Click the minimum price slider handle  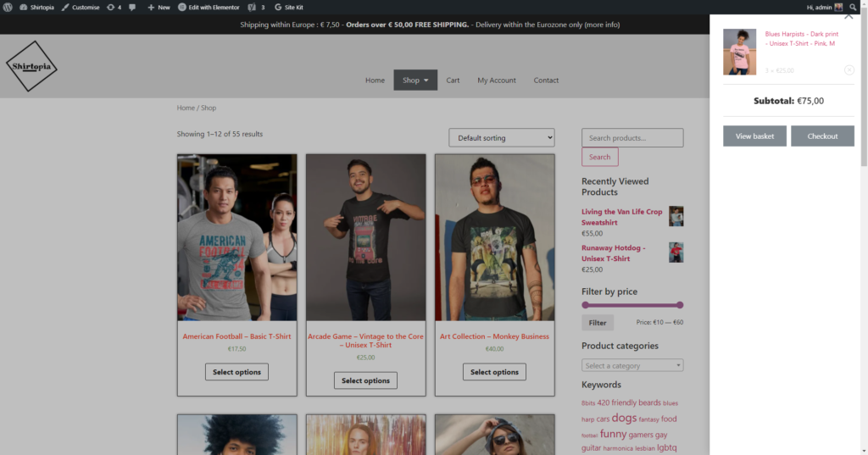[585, 305]
